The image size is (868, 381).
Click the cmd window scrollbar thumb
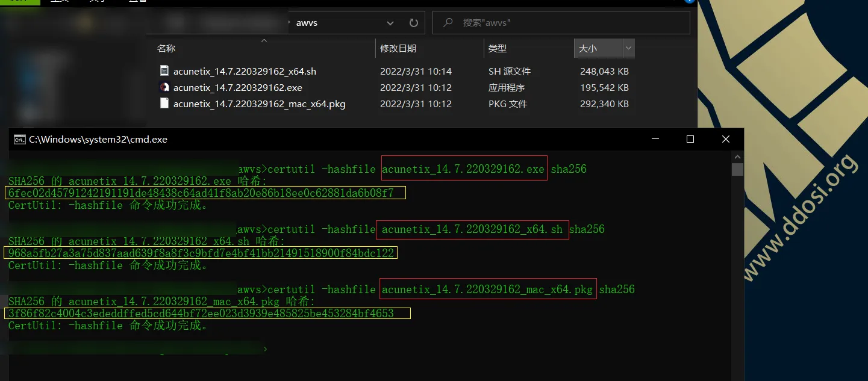coord(737,169)
